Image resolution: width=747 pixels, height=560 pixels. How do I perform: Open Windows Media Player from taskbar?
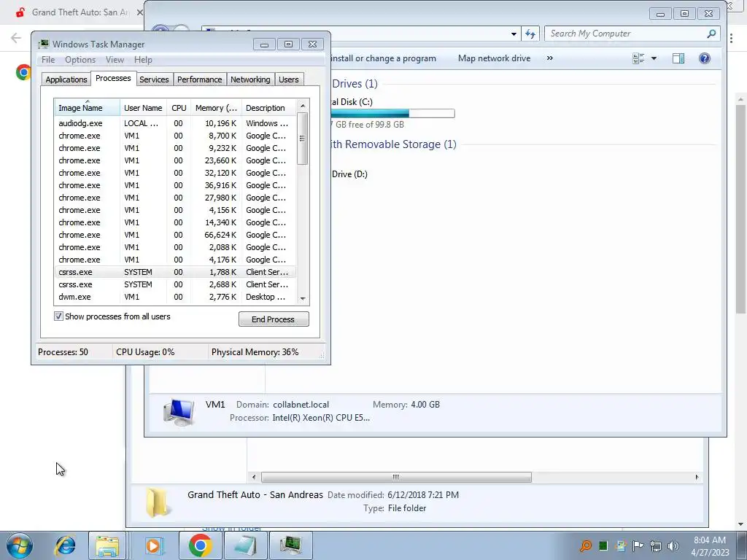pyautogui.click(x=153, y=545)
